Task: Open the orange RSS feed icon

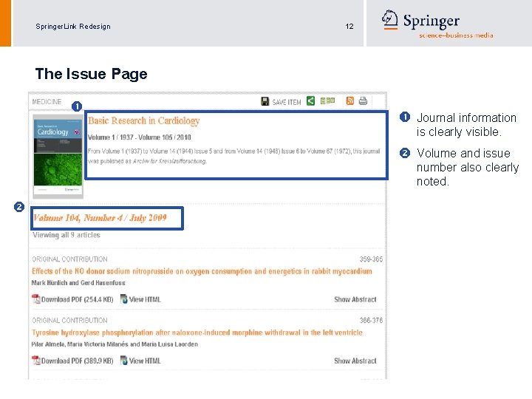Action: tap(349, 100)
